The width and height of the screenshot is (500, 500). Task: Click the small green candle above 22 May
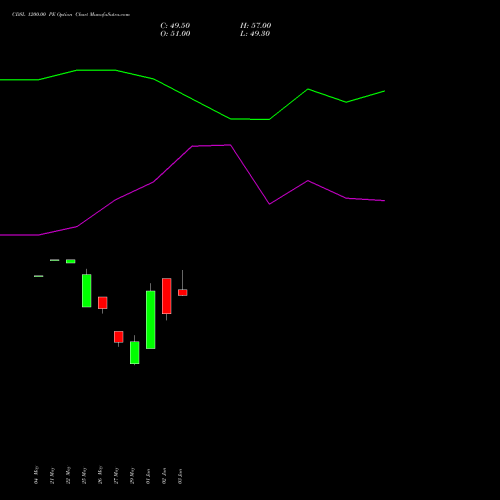click(71, 261)
